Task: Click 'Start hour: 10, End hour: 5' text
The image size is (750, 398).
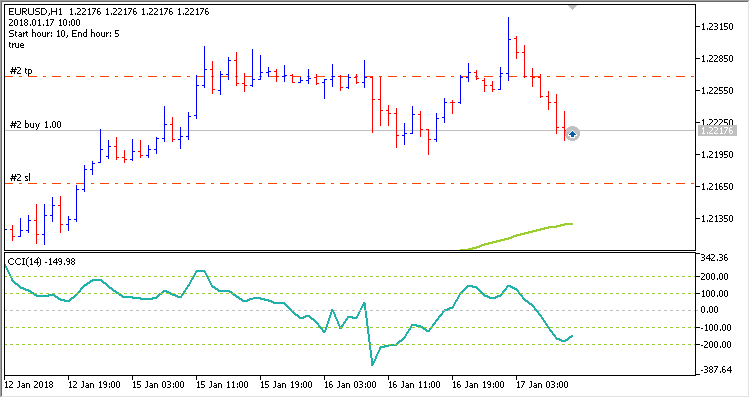Action: pos(64,33)
